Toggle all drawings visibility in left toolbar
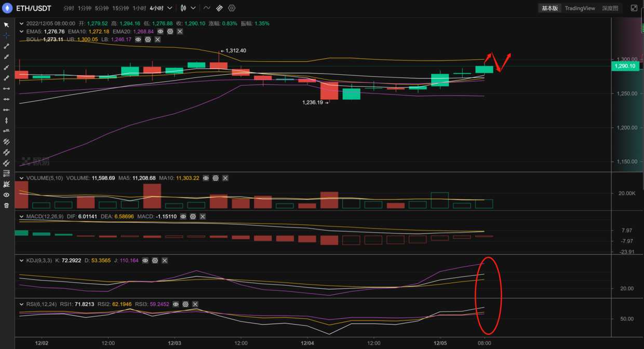The image size is (644, 349). click(6, 195)
